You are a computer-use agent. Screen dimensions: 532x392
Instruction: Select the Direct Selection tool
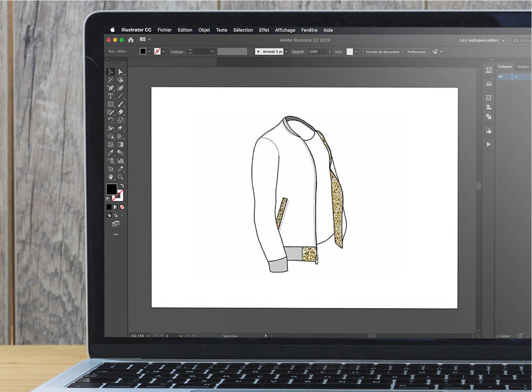(120, 72)
